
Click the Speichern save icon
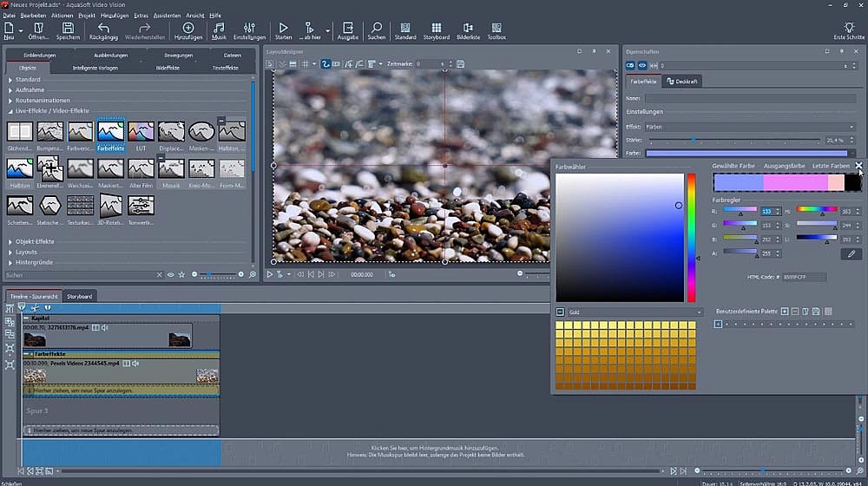68,29
